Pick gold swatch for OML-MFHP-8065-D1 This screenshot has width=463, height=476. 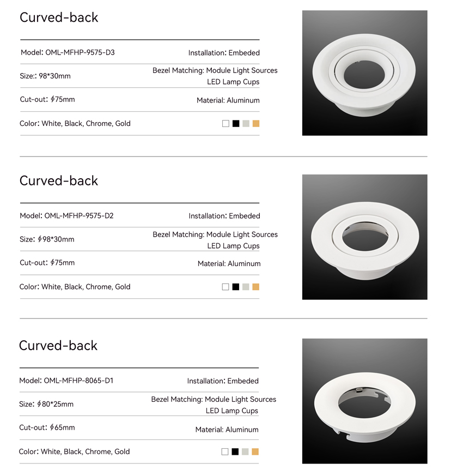click(255, 451)
